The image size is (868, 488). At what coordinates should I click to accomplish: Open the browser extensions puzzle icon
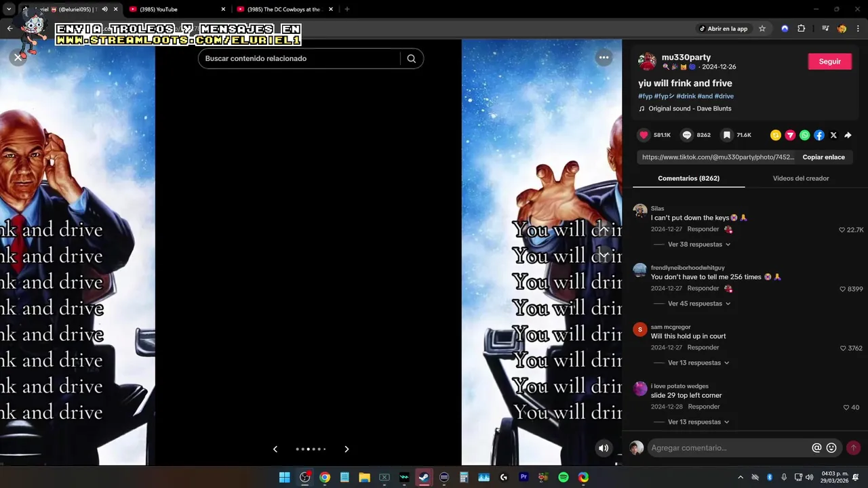pos(801,28)
